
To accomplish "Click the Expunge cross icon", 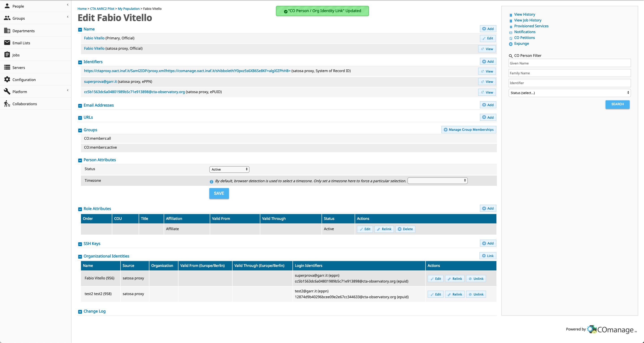I will [x=511, y=44].
